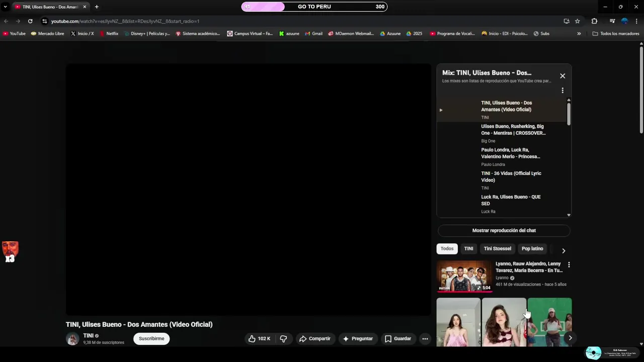
Task: Show more filter chips with the right arrow
Action: [x=563, y=250]
